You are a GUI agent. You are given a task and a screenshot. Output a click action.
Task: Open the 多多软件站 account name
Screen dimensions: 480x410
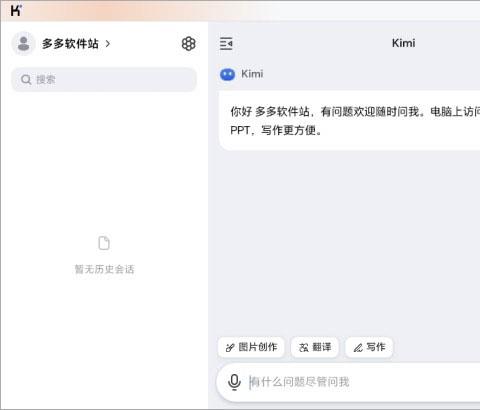tap(70, 43)
